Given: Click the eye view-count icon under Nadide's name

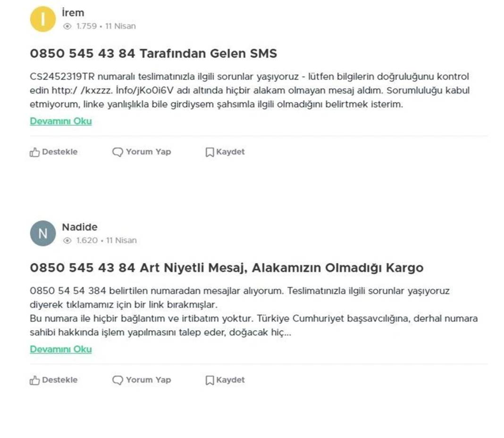Looking at the screenshot, I should 68,240.
